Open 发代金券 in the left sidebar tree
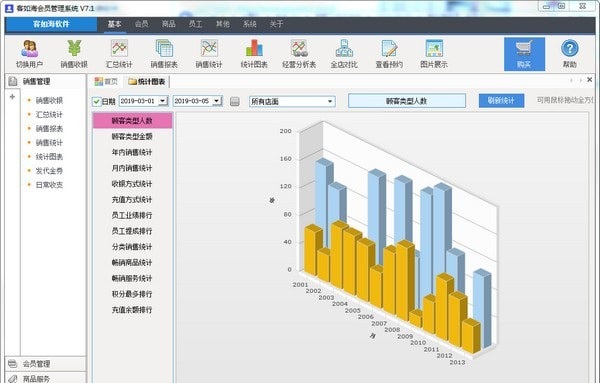Image resolution: width=600 pixels, height=383 pixels. (x=49, y=171)
